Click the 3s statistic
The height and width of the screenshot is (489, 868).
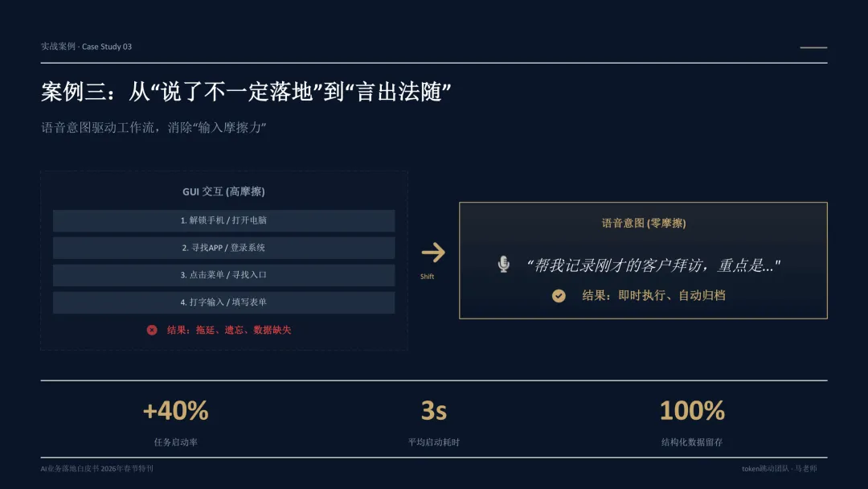point(433,411)
